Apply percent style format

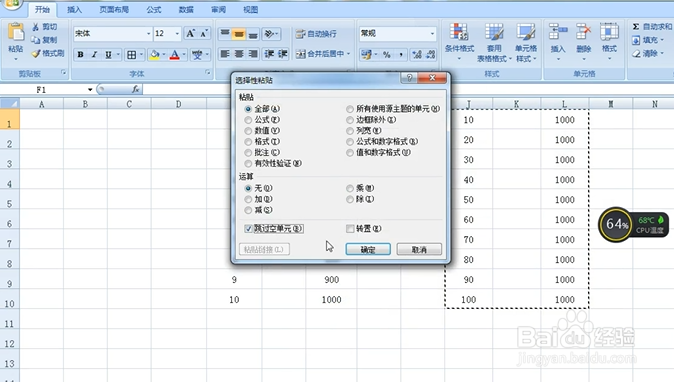(387, 55)
